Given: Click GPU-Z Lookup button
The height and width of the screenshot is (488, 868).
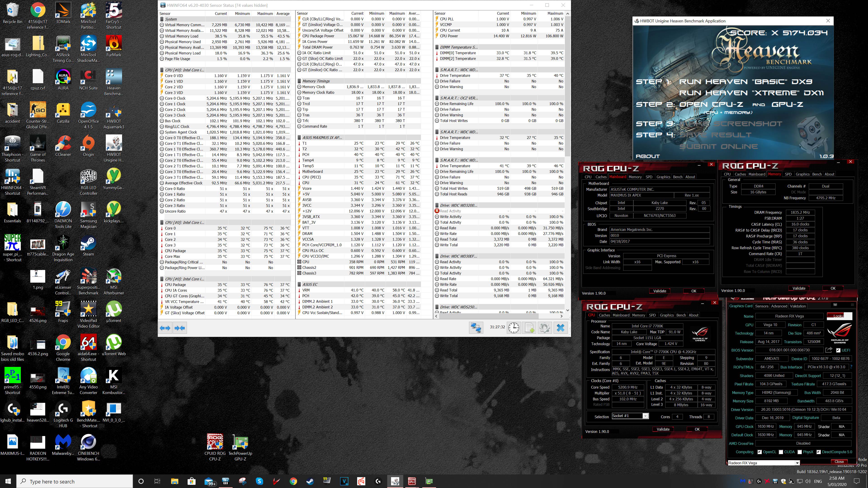Looking at the screenshot, I should (x=839, y=316).
